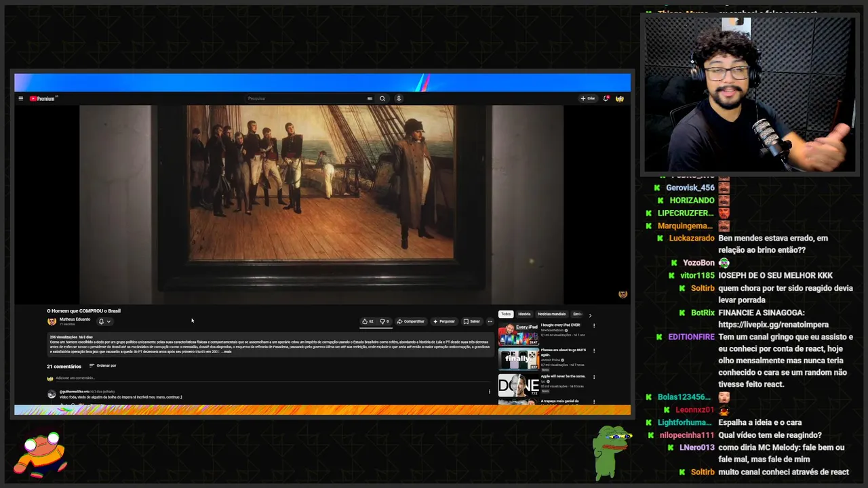868x488 pixels.
Task: Select the Todos filter chip
Action: (506, 314)
